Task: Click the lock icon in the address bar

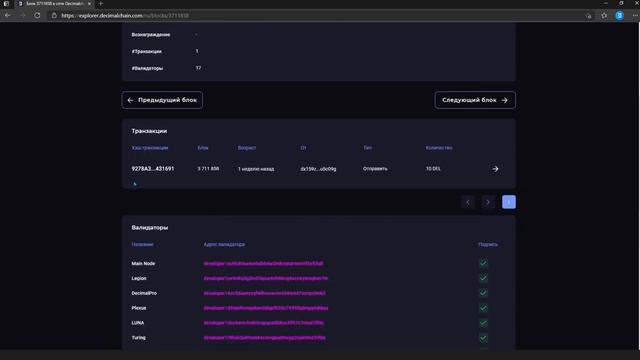Action: 54,16
